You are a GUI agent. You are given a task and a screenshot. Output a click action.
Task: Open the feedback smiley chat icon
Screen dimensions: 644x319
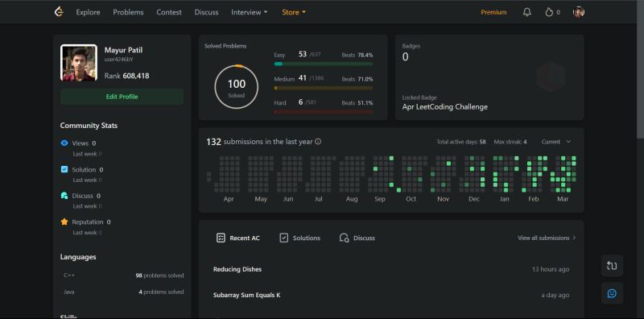click(612, 293)
